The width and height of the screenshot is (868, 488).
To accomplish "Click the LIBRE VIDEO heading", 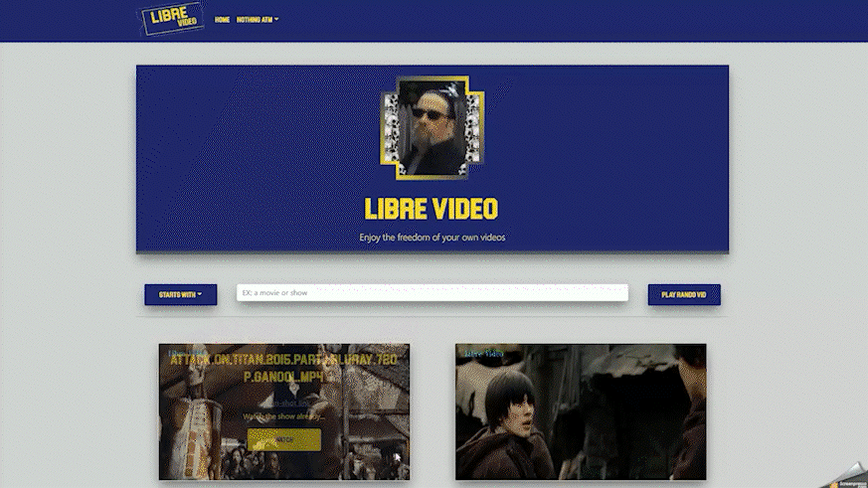I will click(432, 209).
